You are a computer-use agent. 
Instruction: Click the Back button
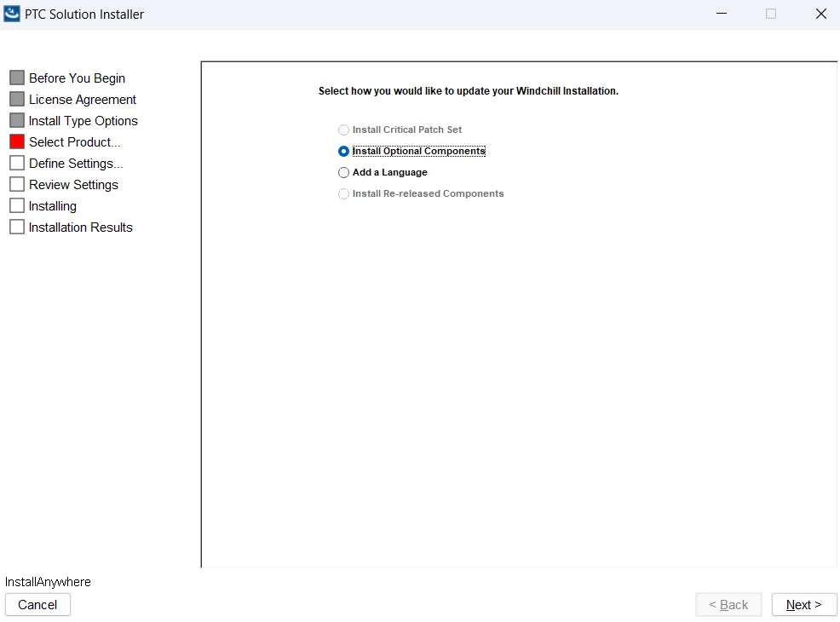[x=728, y=605]
